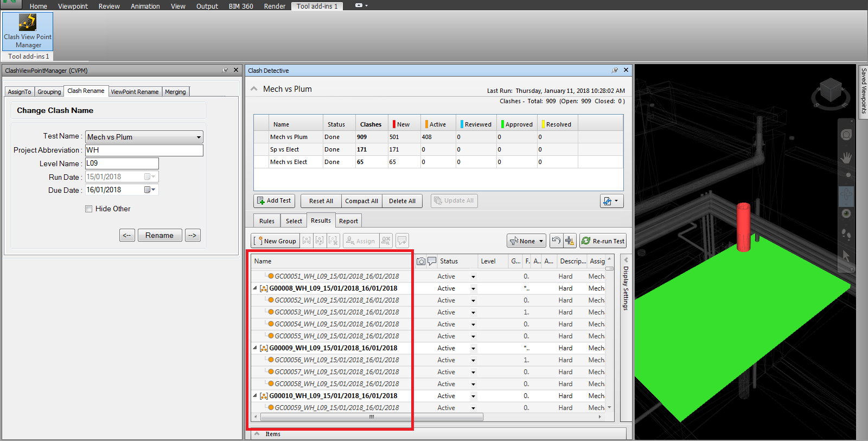Viewport: 868px width, 441px height.
Task: Click the ViewCube in the 3D viewport
Action: [x=830, y=91]
